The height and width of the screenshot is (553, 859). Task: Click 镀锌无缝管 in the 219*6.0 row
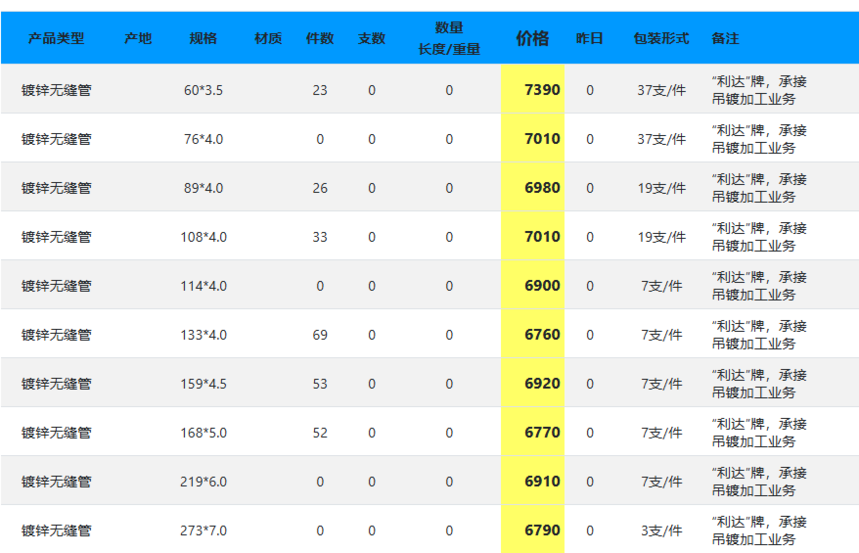(x=56, y=481)
